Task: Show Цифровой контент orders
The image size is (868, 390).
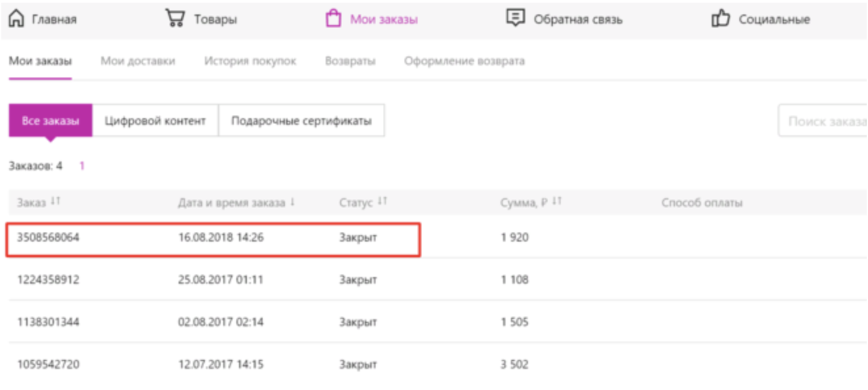Action: point(155,121)
